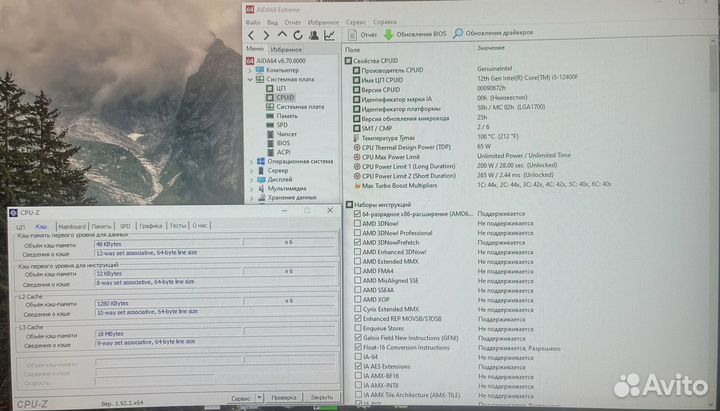This screenshot has width=720, height=411.
Task: Click CPU Thermal Design Power (TDP) row icon
Action: (357, 147)
